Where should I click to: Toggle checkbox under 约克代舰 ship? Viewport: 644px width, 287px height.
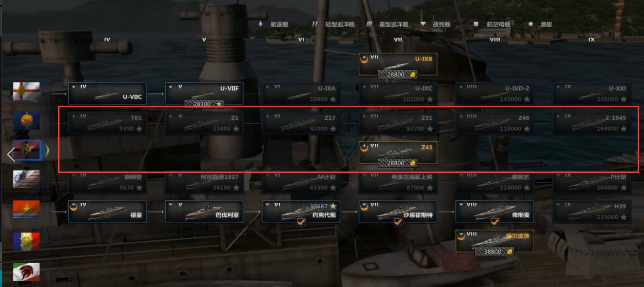coord(301,222)
